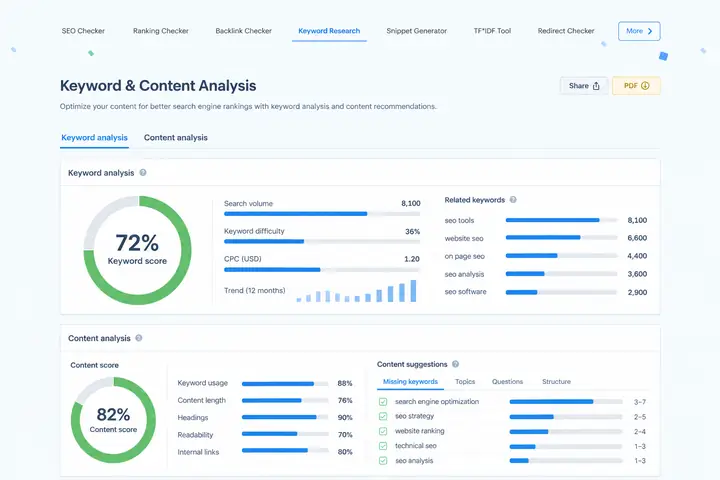The height and width of the screenshot is (480, 720).
Task: Toggle seo analysis checkbox in Content suggestions
Action: pyautogui.click(x=383, y=461)
